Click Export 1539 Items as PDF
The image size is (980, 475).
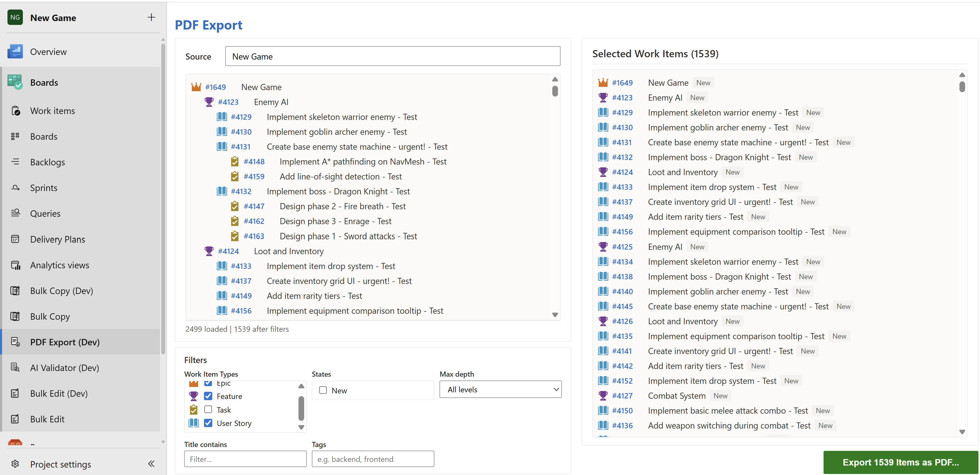pos(901,462)
